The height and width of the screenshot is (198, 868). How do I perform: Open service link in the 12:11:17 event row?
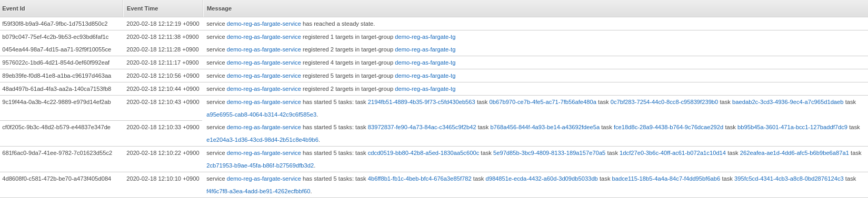[264, 62]
